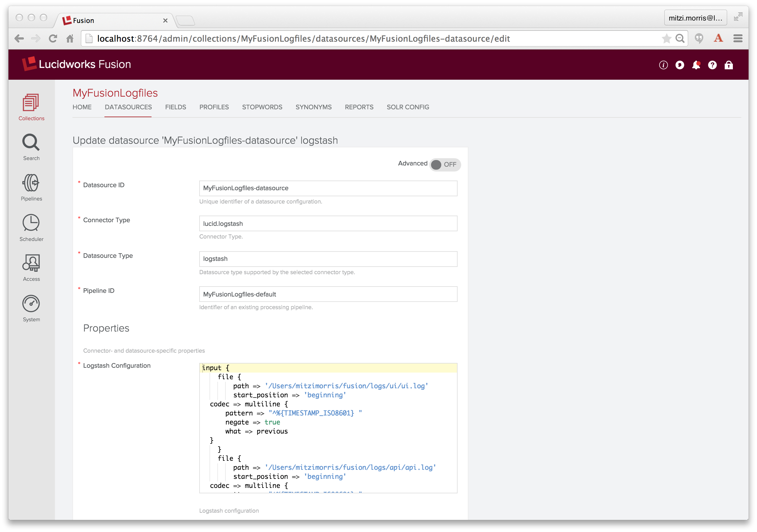Open the help question mark icon
This screenshot has height=532, width=757.
712,65
